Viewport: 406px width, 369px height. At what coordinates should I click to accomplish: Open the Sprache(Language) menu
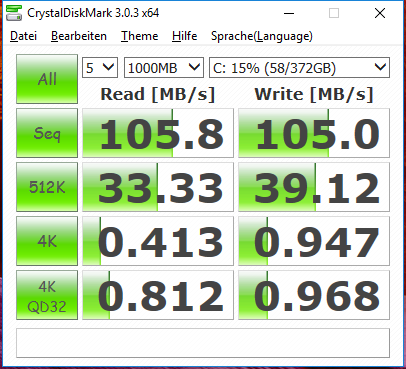[x=262, y=36]
